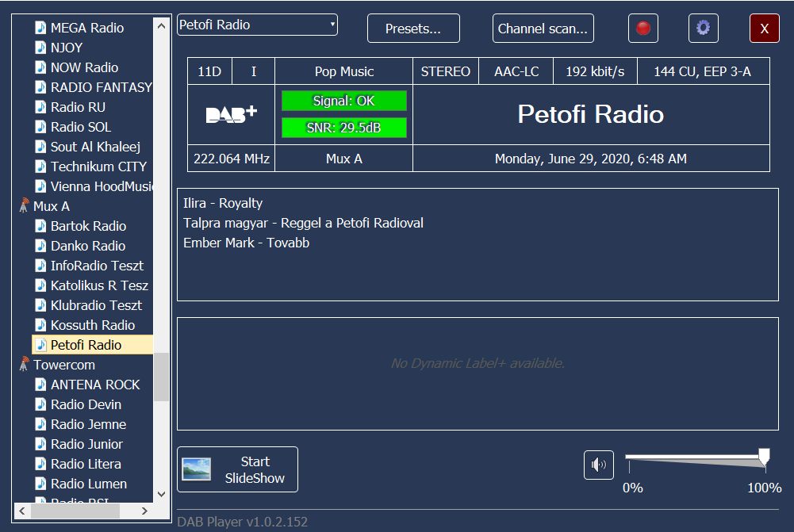This screenshot has height=532, width=794.
Task: Click the 222.064 MHz frequency cell
Action: pyautogui.click(x=232, y=159)
